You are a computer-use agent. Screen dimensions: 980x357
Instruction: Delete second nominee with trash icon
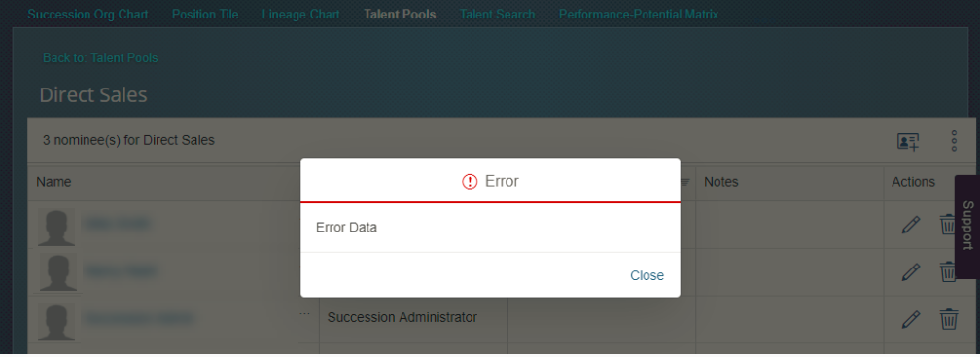click(x=948, y=272)
